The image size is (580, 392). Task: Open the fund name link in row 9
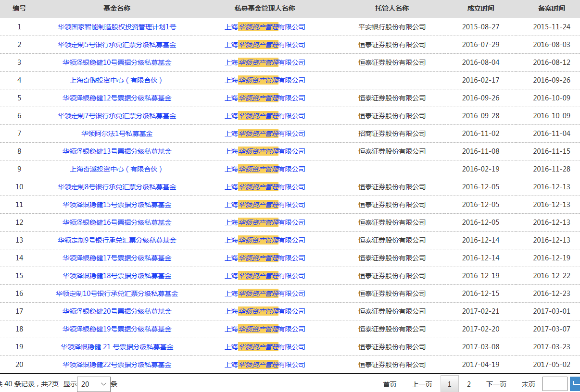(117, 169)
